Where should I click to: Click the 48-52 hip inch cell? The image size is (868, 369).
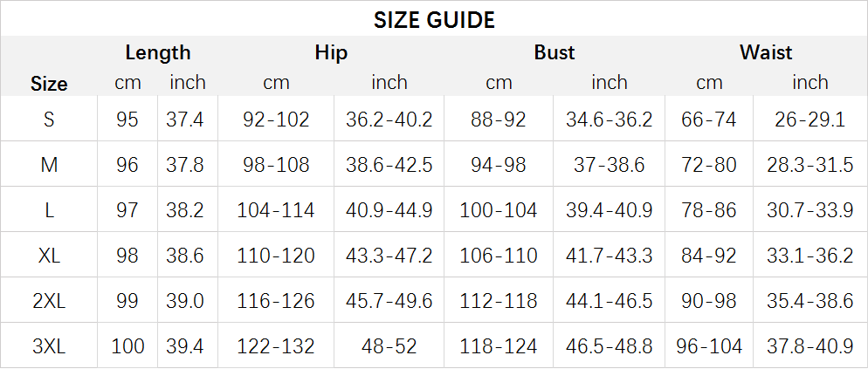click(389, 346)
